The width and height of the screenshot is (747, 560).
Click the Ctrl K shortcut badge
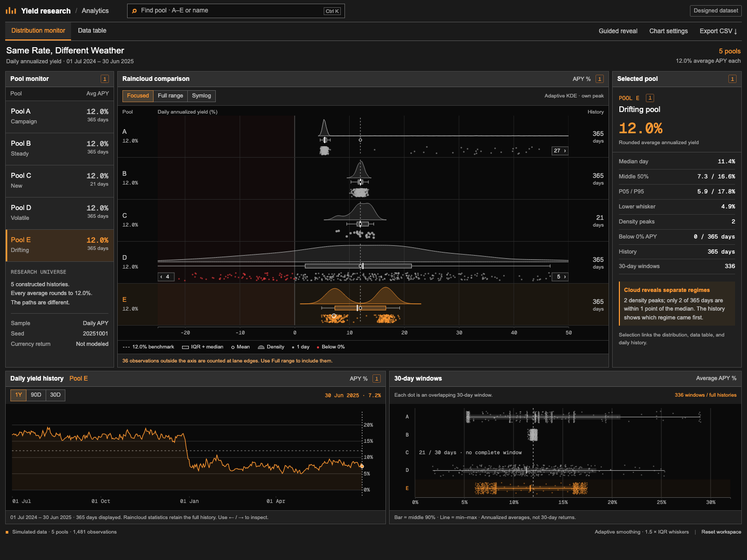[x=332, y=11]
